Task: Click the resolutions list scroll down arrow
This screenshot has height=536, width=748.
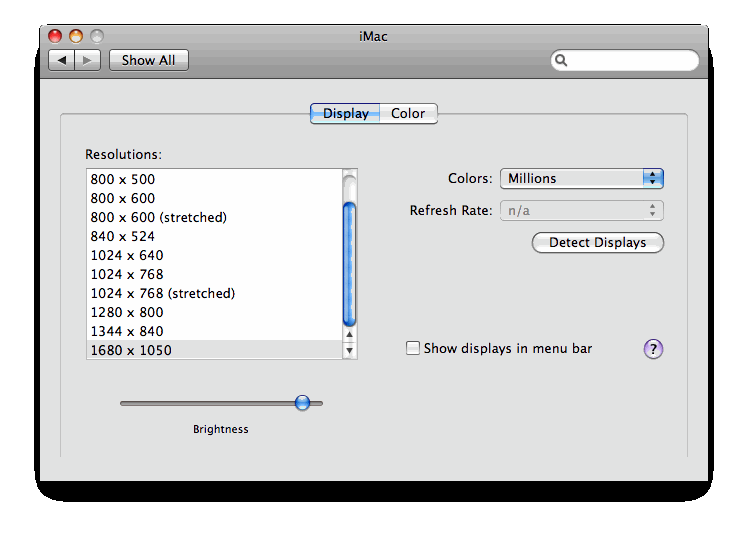Action: [x=350, y=350]
